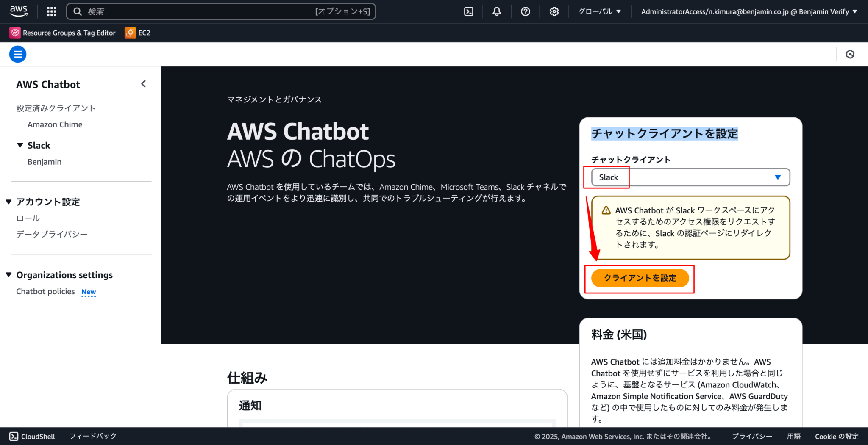Open the help question mark icon

526,11
